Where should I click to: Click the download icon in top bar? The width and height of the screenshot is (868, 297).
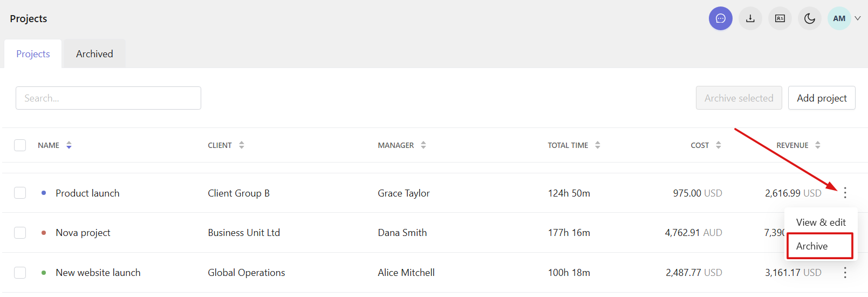(x=750, y=18)
